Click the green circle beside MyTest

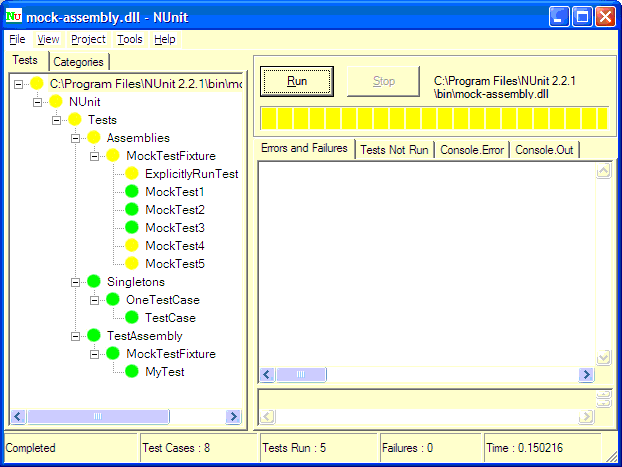coord(131,371)
